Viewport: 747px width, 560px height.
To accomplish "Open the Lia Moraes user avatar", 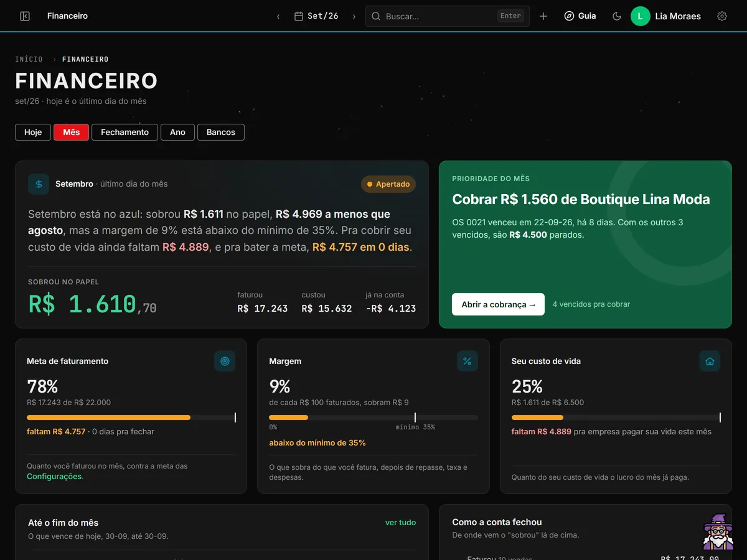I will pos(641,16).
